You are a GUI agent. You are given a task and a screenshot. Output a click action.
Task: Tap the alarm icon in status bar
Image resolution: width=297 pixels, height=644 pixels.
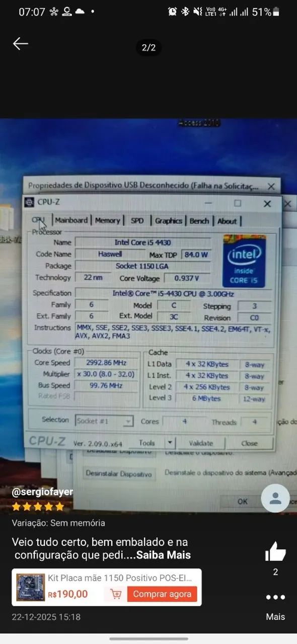(x=172, y=12)
